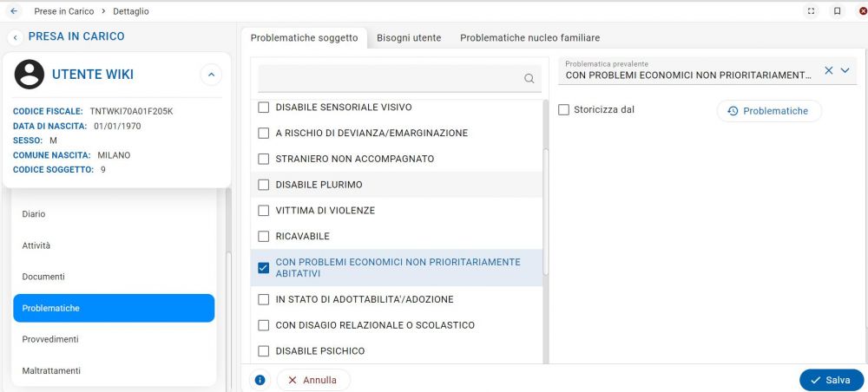Screen dimensions: 868x392
Task: Click the problematiche search input field
Action: click(x=390, y=79)
